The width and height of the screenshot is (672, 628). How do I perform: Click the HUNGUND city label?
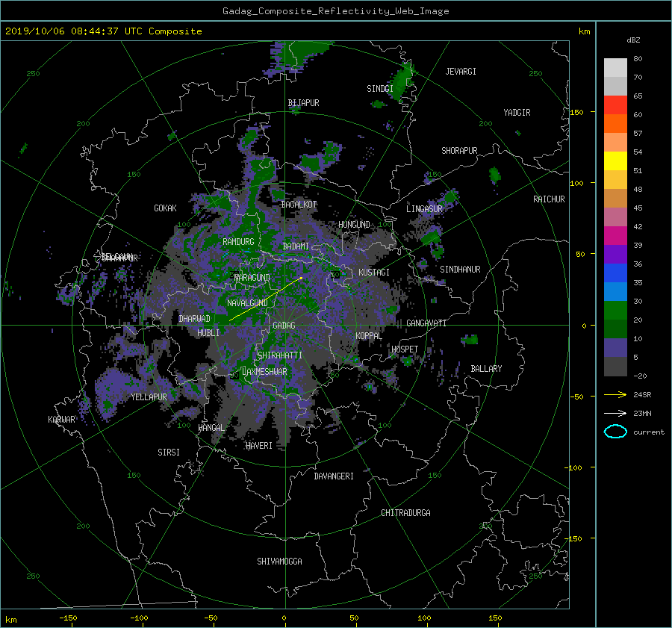coord(354,225)
